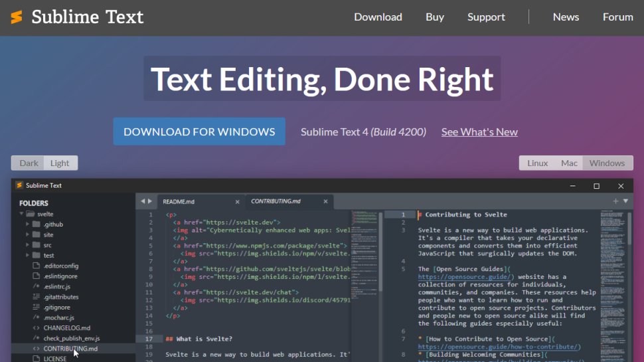Visit the Forum link
This screenshot has width=644, height=362.
617,17
